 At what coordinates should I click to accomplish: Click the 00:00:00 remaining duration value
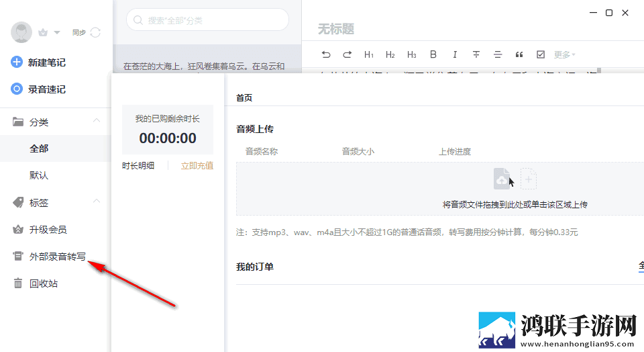click(x=168, y=138)
